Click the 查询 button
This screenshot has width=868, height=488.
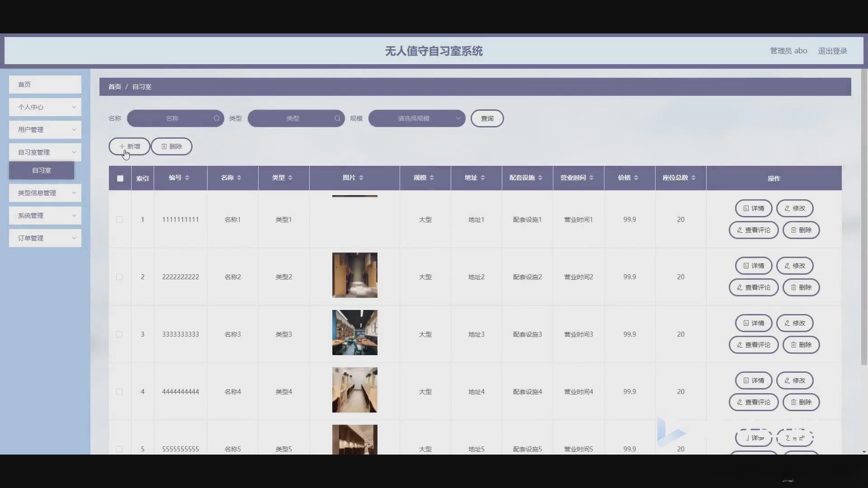487,118
